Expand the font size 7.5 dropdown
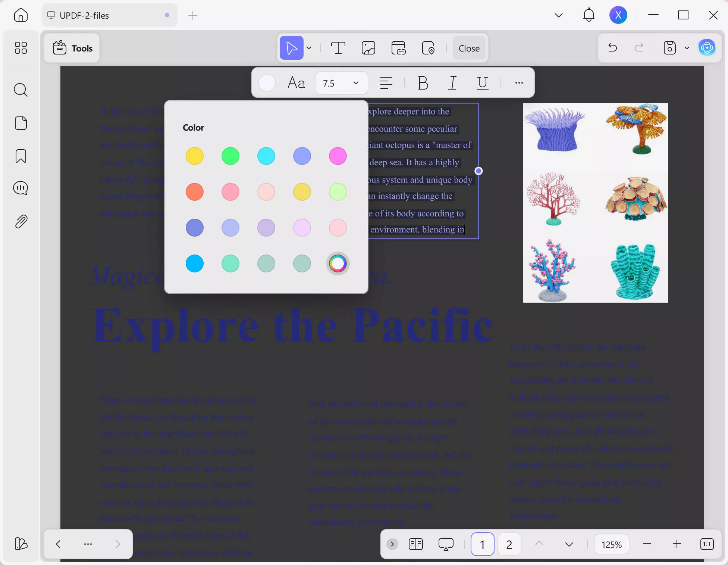Viewport: 728px width, 565px height. click(355, 83)
